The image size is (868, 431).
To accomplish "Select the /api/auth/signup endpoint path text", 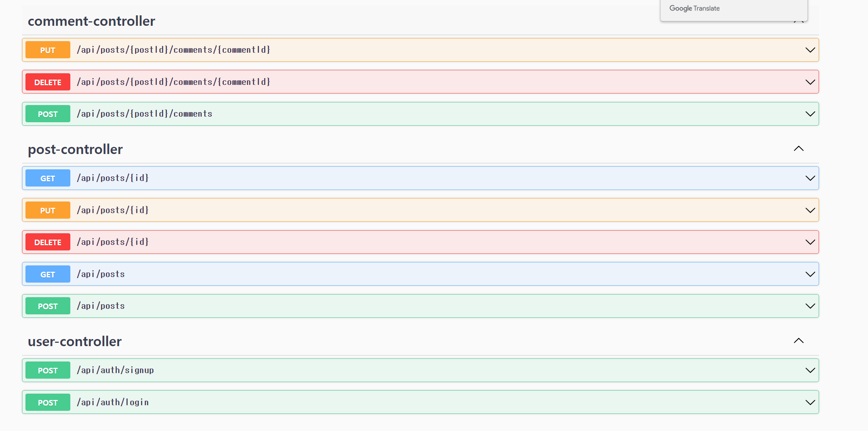I will point(115,370).
